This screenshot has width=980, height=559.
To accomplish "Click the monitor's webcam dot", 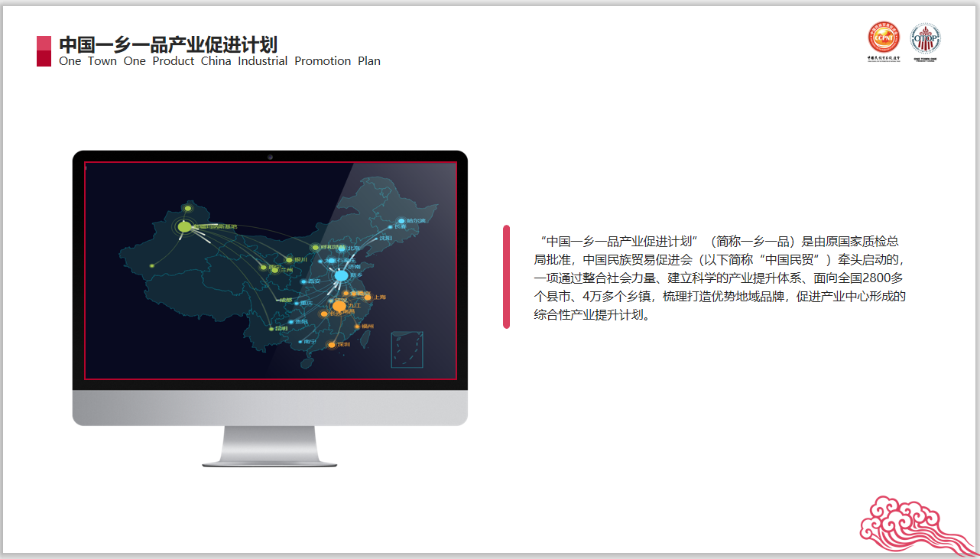I will (x=270, y=157).
